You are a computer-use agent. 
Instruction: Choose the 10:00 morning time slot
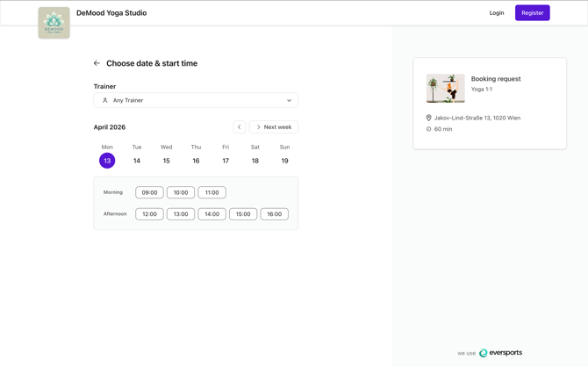(181, 192)
